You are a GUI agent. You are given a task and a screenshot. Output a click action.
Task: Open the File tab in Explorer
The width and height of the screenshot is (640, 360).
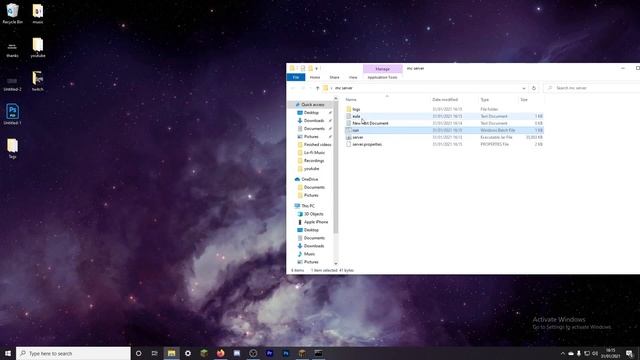(296, 77)
